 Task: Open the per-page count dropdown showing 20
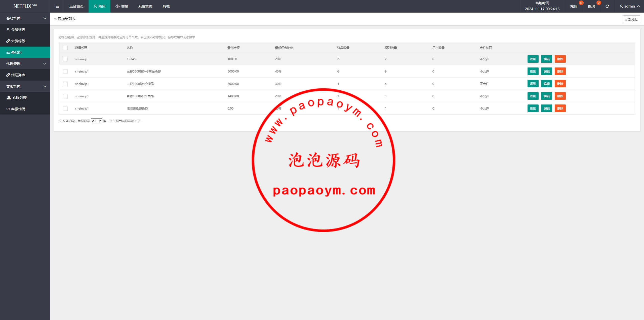pos(97,121)
